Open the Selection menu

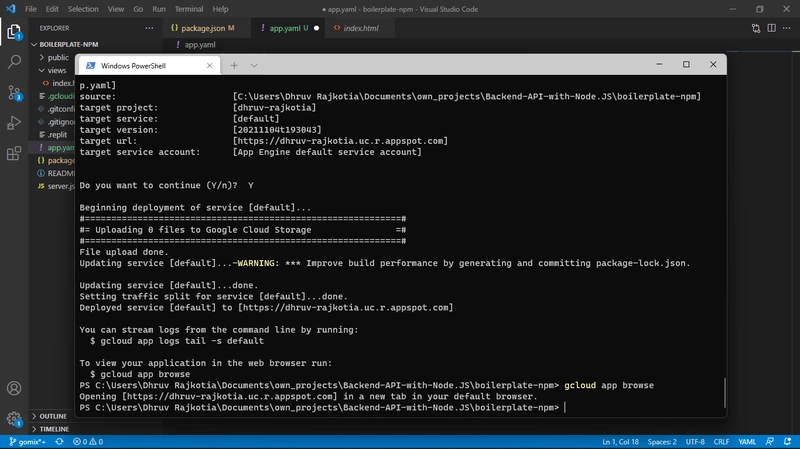(x=83, y=9)
